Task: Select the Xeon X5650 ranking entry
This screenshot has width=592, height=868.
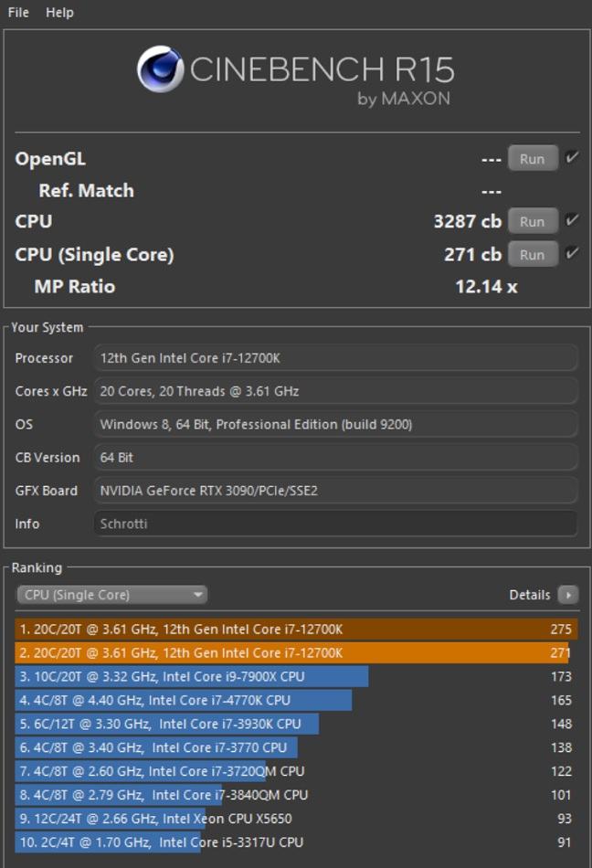Action: (x=155, y=819)
